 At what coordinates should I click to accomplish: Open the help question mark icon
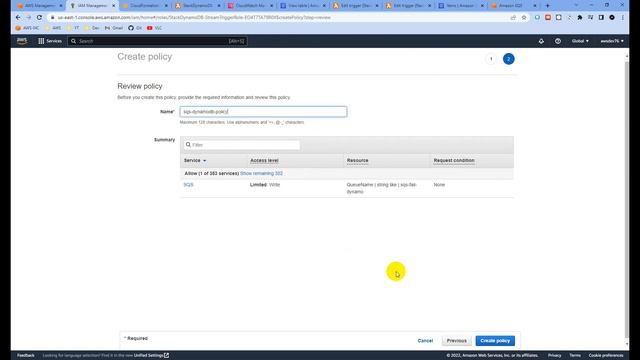tap(558, 41)
